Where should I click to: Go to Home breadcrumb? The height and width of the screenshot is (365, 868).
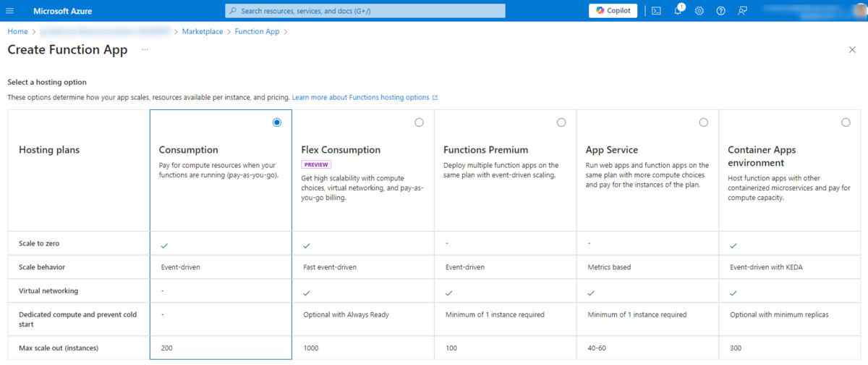(x=17, y=32)
